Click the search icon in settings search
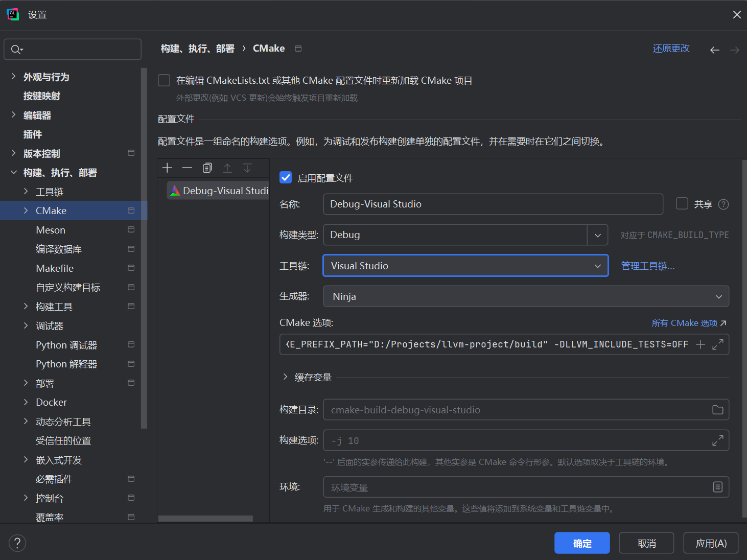This screenshot has height=560, width=747. (17, 50)
